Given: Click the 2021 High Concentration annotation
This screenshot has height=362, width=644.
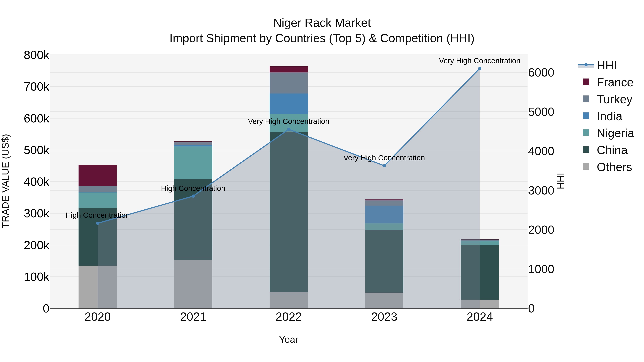Looking at the screenshot, I should (193, 188).
